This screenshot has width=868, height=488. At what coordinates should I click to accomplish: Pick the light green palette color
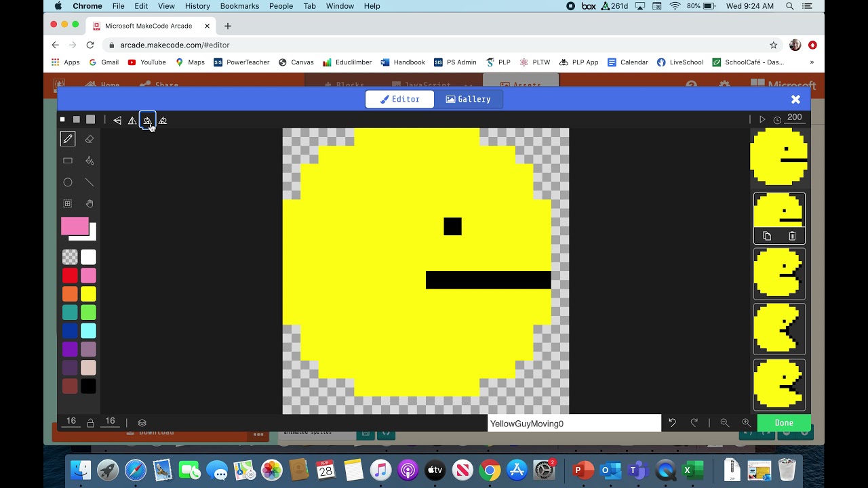click(88, 312)
